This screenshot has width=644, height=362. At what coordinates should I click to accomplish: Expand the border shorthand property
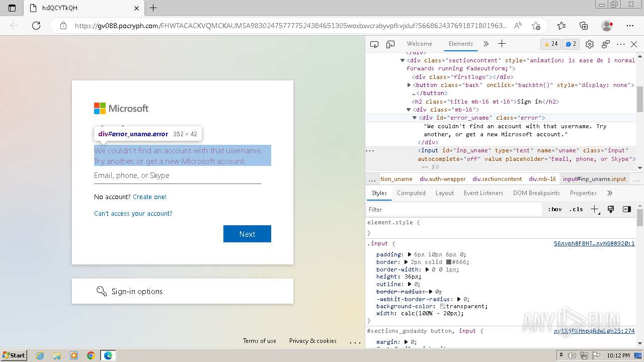[407, 262]
